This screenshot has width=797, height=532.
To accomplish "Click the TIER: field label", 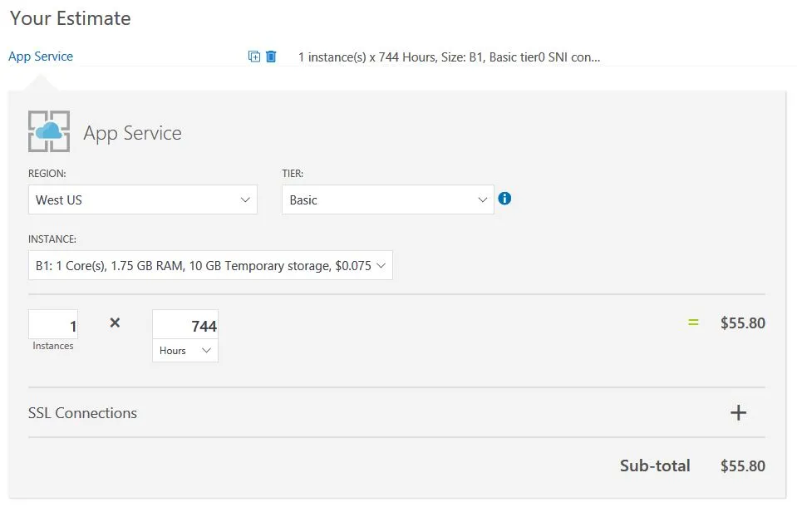I will point(293,174).
